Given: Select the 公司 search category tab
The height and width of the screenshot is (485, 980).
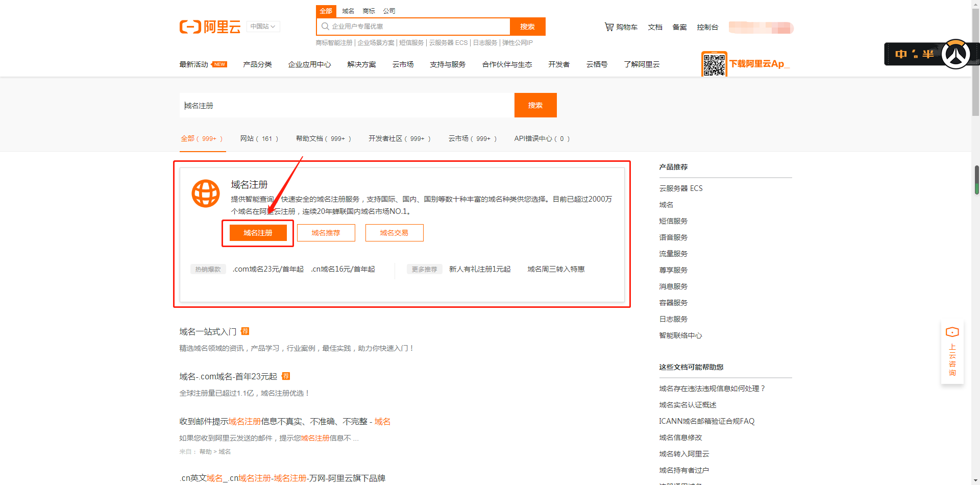Looking at the screenshot, I should click(x=389, y=11).
